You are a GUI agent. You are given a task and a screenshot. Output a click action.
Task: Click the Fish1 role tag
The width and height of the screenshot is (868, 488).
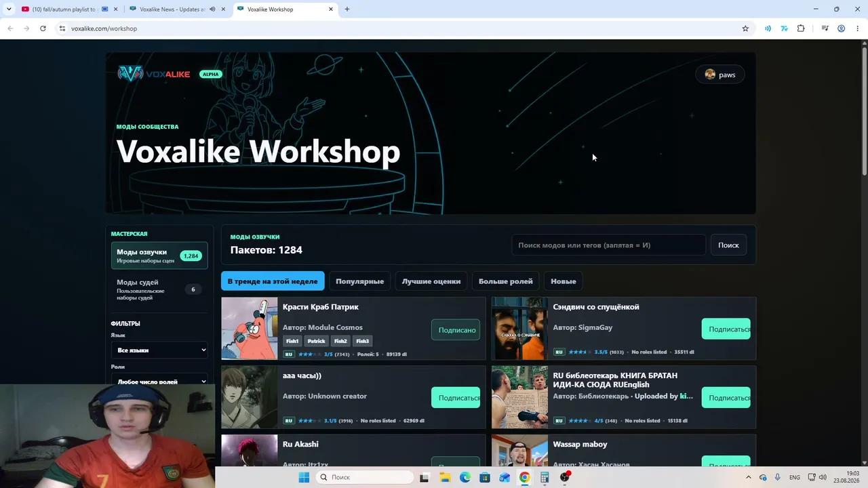coord(292,341)
